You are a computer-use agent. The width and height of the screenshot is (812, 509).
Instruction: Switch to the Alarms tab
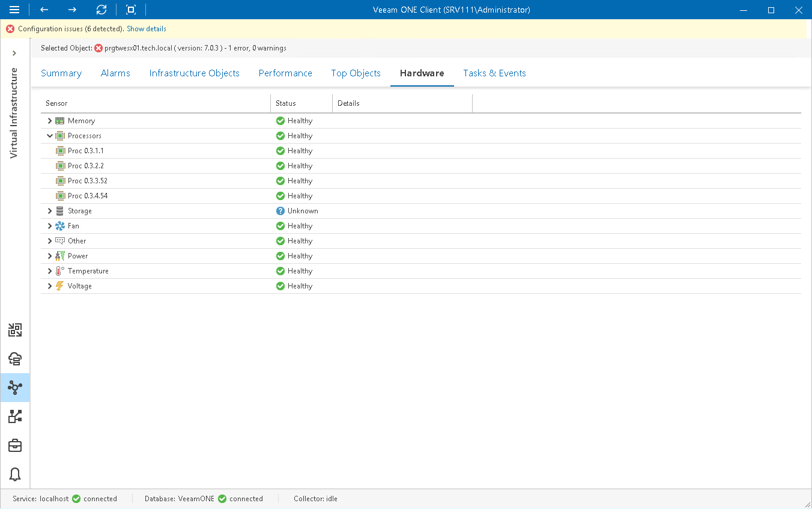point(115,73)
